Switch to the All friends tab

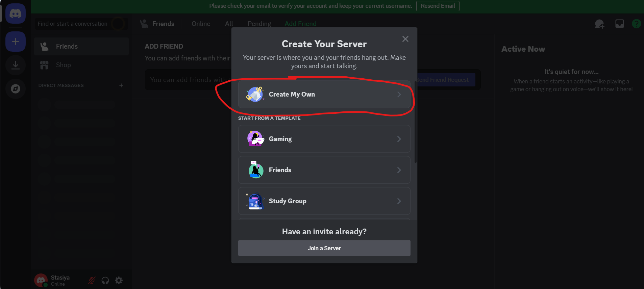coord(229,24)
